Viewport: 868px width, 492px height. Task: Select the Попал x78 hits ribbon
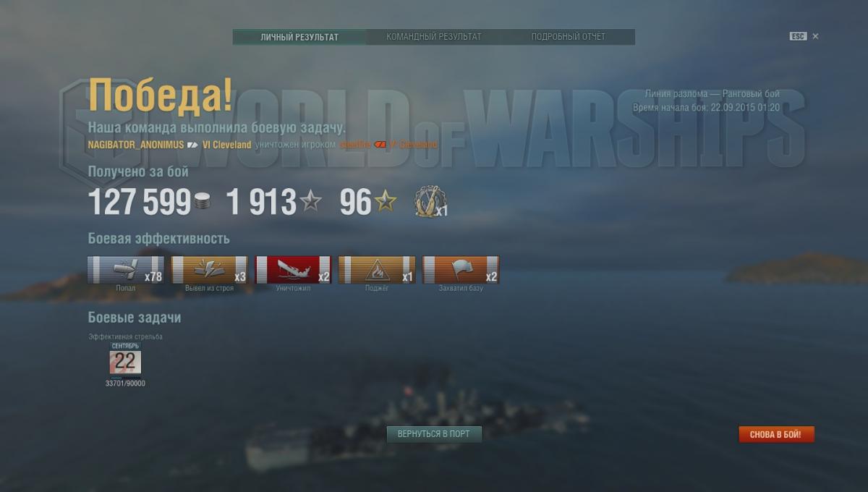pyautogui.click(x=126, y=270)
